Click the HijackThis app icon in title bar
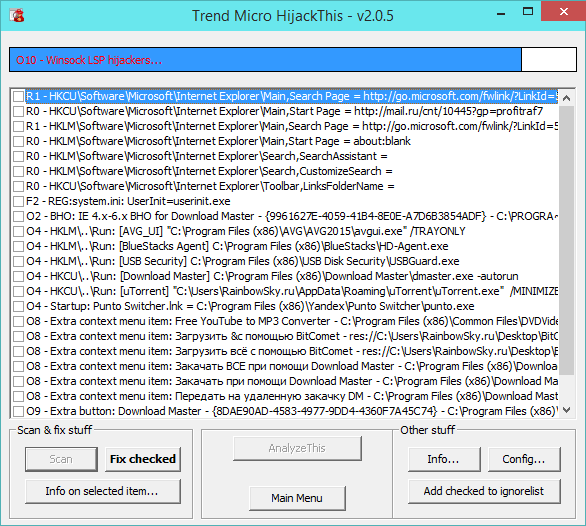 (x=16, y=15)
